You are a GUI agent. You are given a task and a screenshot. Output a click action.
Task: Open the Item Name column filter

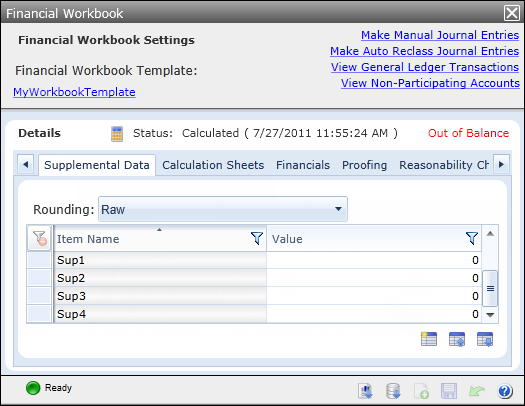point(257,238)
